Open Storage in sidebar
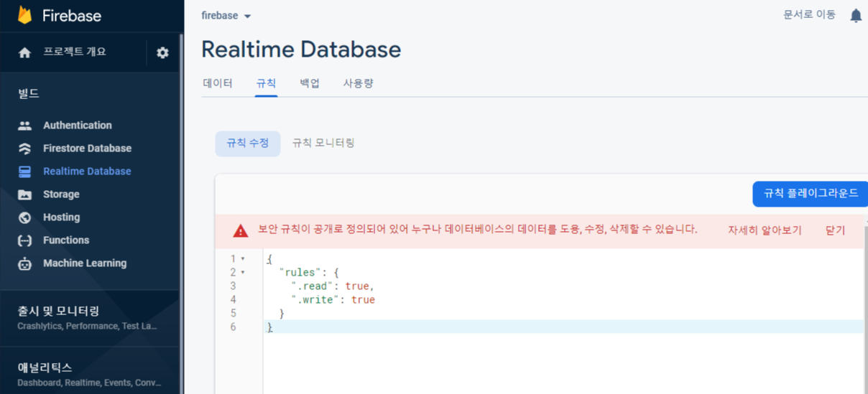This screenshot has width=868, height=394. [x=61, y=194]
